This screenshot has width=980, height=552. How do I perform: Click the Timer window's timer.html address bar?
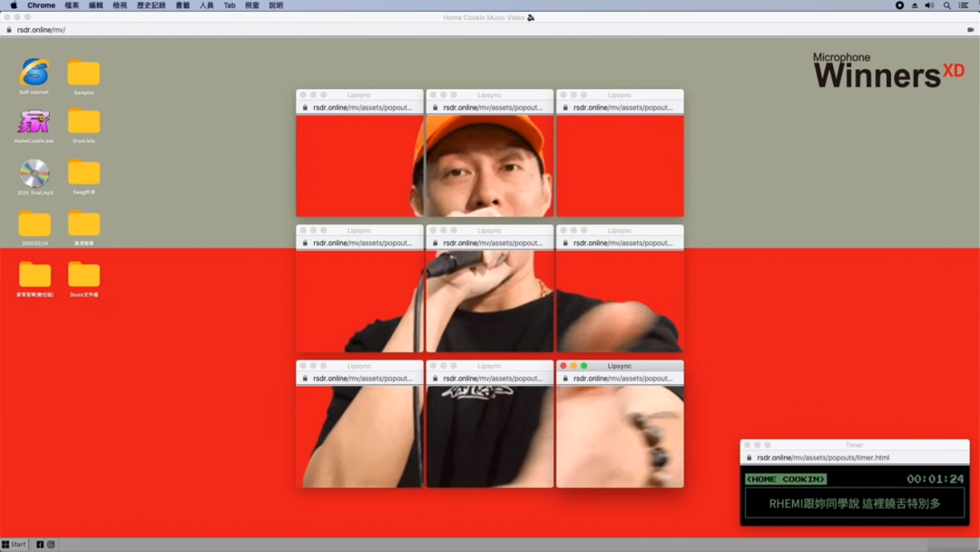[853, 458]
